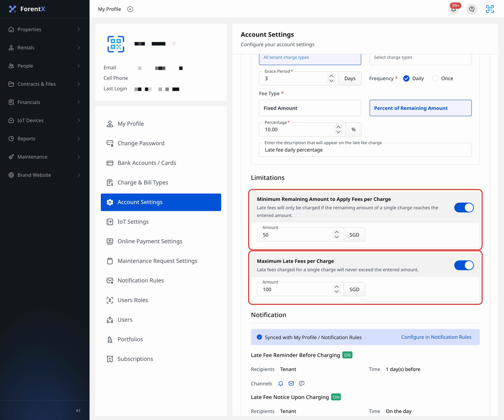The width and height of the screenshot is (504, 420).
Task: Expand the Financials sidebar chevron
Action: pyautogui.click(x=79, y=102)
